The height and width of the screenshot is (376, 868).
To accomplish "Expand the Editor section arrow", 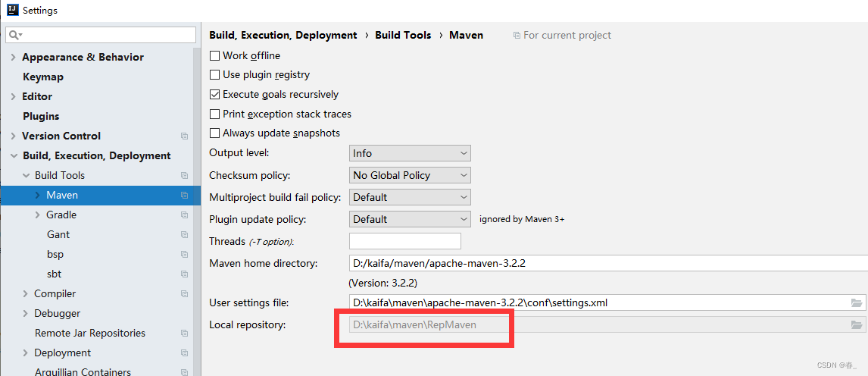I will point(14,96).
